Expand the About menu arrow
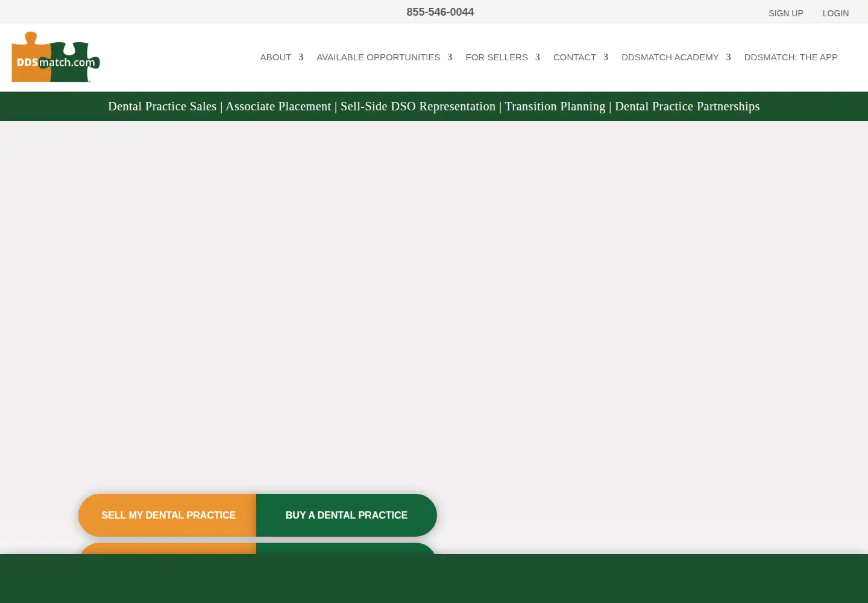This screenshot has width=868, height=603. tap(301, 57)
